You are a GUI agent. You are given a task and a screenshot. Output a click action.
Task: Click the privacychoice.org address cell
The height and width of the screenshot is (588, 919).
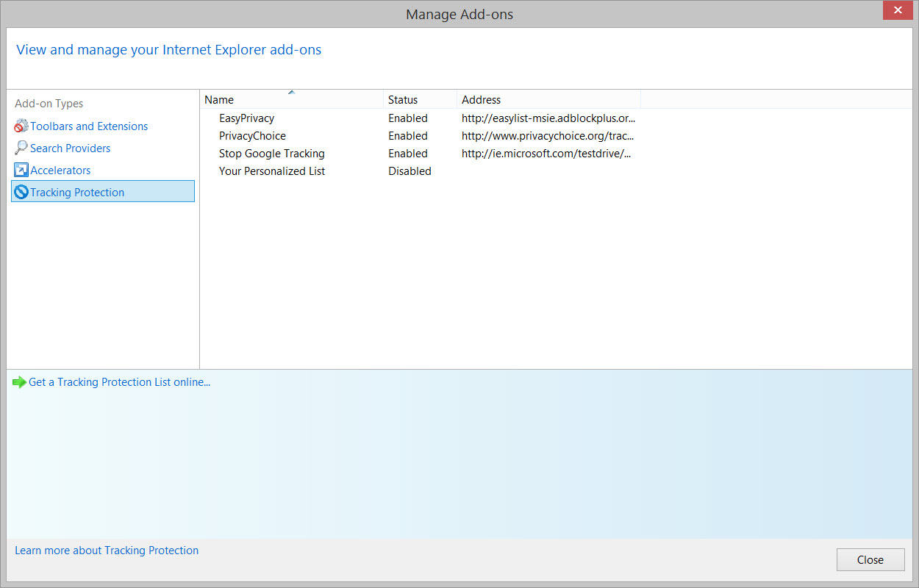(548, 136)
